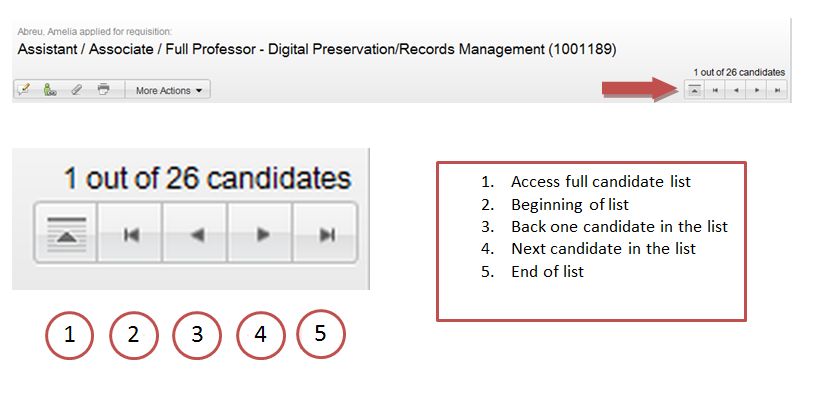Click the green person candidate icon
Screen dimensions: 819x409
pyautogui.click(x=50, y=90)
